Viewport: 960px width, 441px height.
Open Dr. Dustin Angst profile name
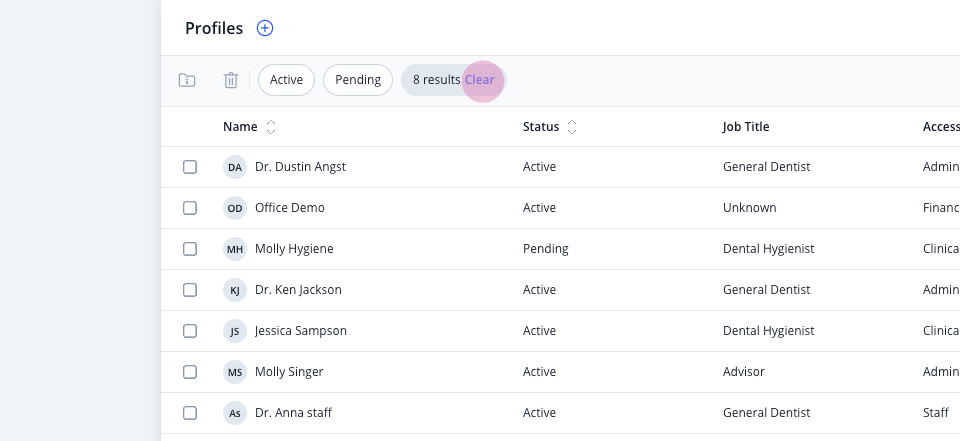pyautogui.click(x=300, y=167)
